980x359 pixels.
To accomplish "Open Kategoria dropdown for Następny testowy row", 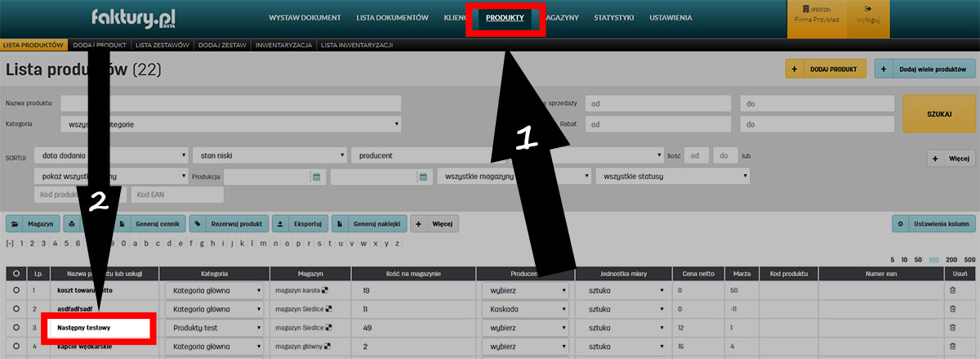I will click(x=214, y=328).
